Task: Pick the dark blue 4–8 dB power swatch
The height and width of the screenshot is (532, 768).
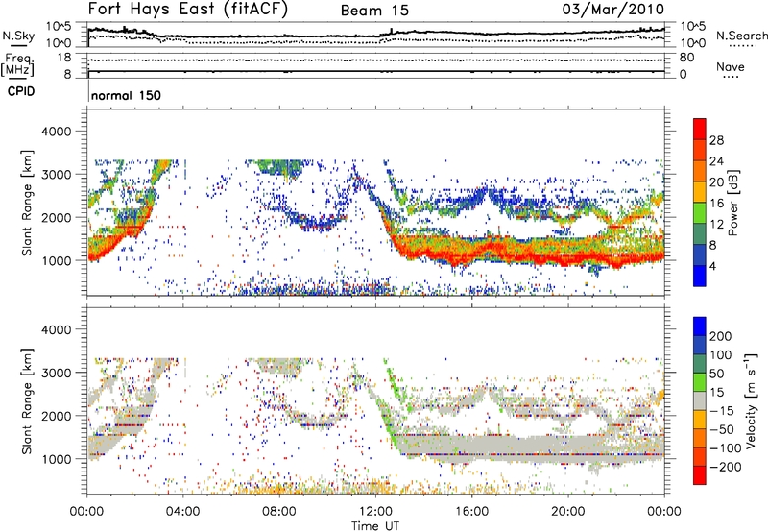Action: (x=700, y=254)
